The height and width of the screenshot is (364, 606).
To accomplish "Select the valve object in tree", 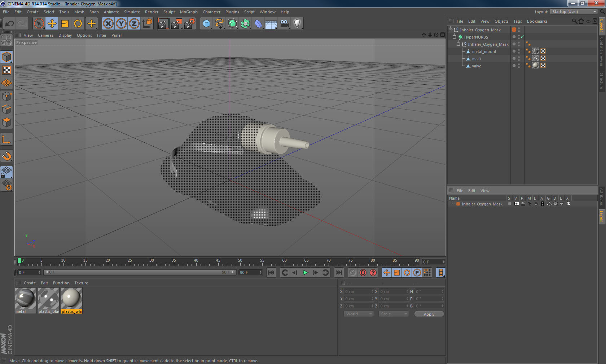I will pos(477,66).
